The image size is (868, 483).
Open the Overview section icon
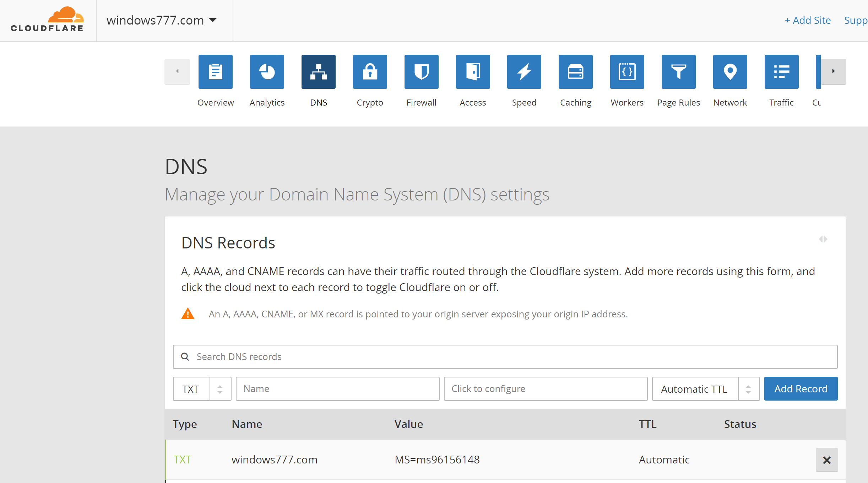[215, 72]
